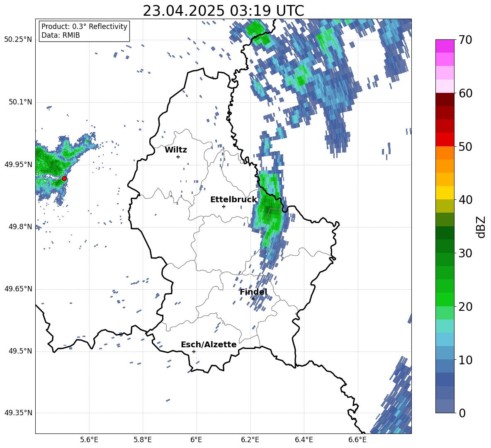
Task: Click the 70 colorbar tick label
Action: coord(465,40)
